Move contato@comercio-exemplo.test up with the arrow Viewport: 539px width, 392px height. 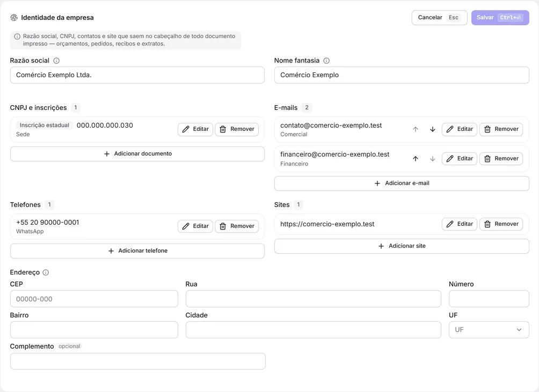tap(415, 129)
